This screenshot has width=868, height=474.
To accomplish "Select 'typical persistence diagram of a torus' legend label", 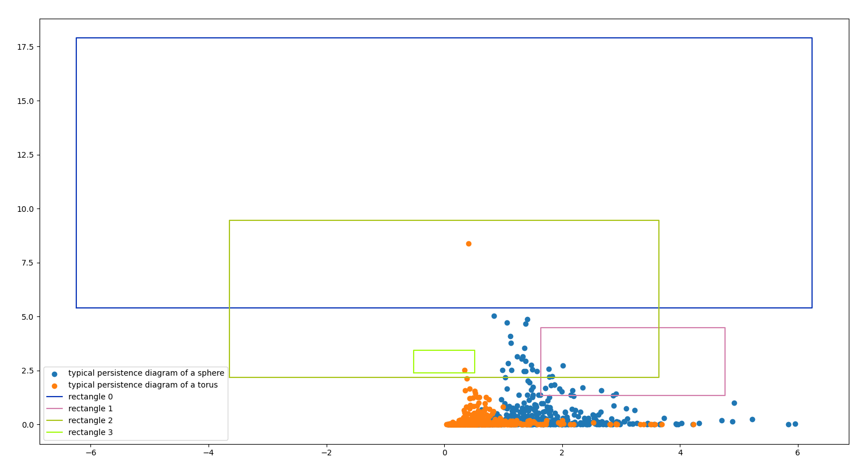I will click(x=143, y=385).
